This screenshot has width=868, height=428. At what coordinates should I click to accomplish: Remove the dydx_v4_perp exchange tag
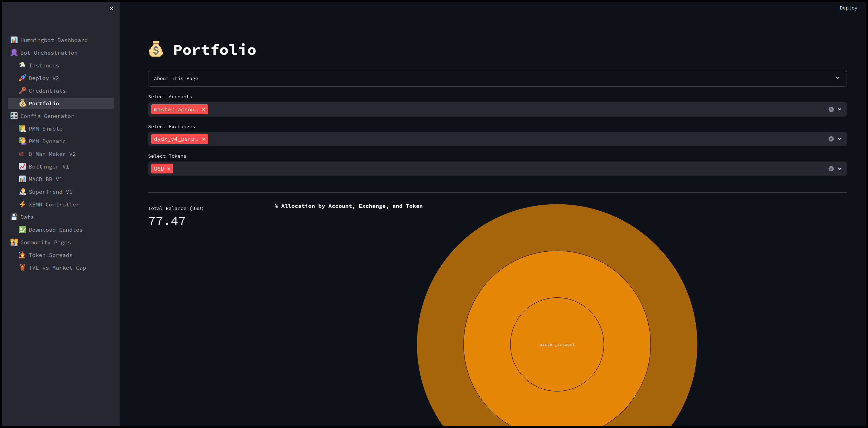click(203, 139)
